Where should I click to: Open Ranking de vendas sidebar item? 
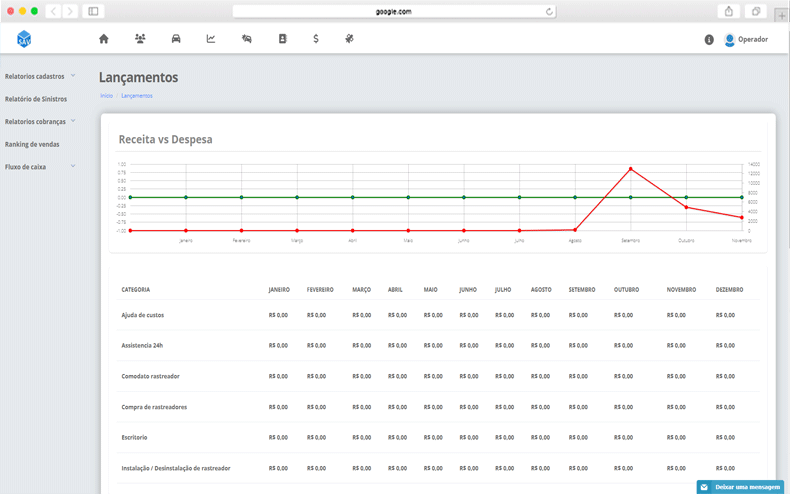tap(32, 144)
